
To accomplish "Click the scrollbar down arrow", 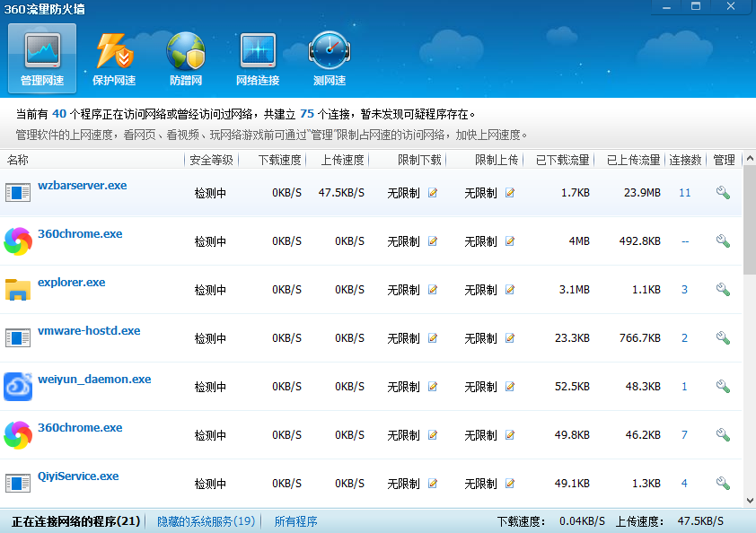I will pos(750,501).
